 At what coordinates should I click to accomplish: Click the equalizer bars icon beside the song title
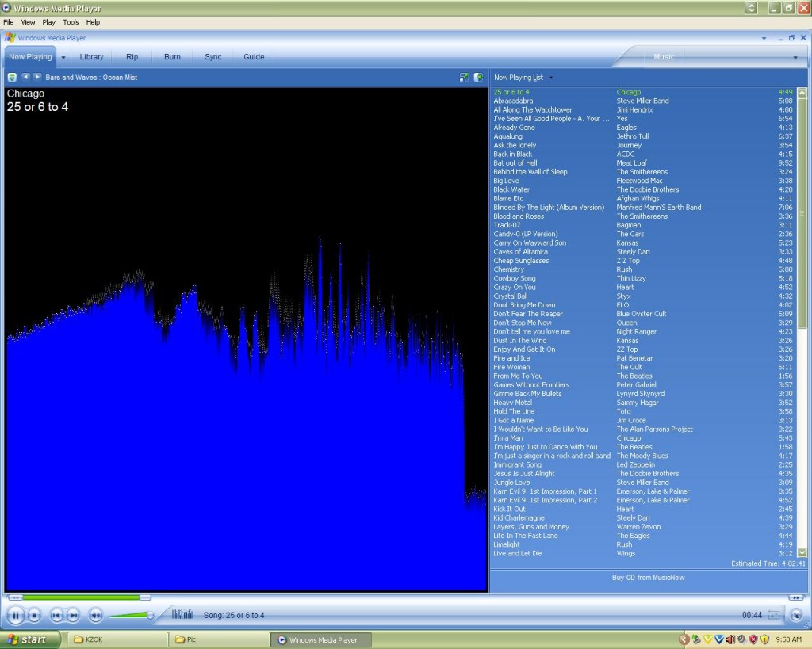pyautogui.click(x=183, y=614)
